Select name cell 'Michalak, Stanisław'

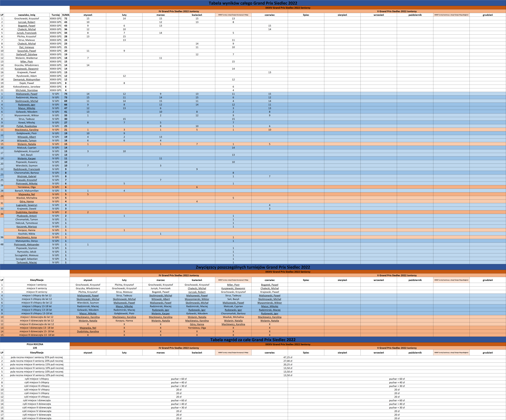tap(26, 90)
